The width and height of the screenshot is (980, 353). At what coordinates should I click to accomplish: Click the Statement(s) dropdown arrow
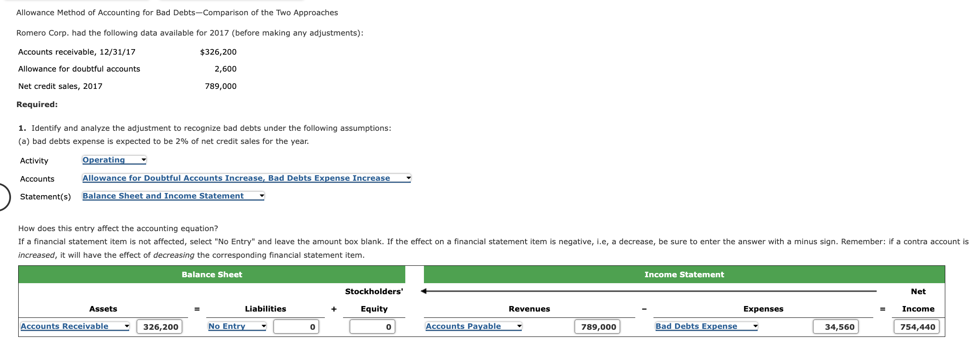[x=261, y=195]
